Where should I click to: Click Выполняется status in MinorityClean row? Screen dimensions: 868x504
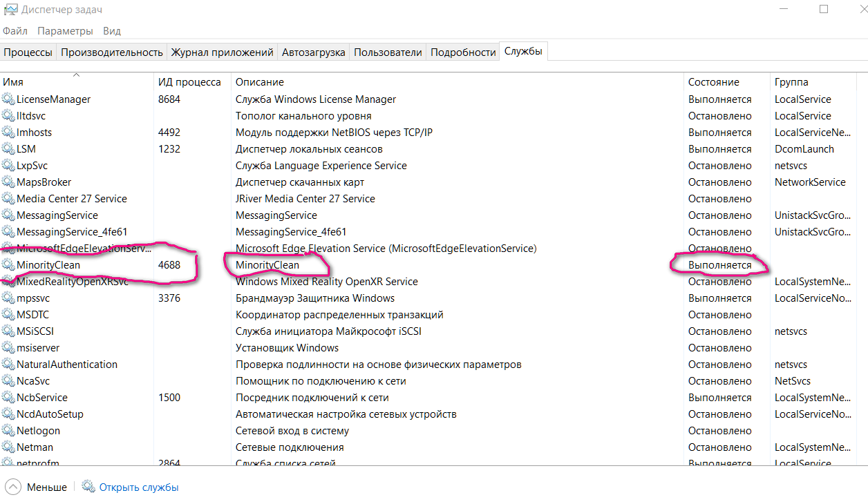pos(719,265)
